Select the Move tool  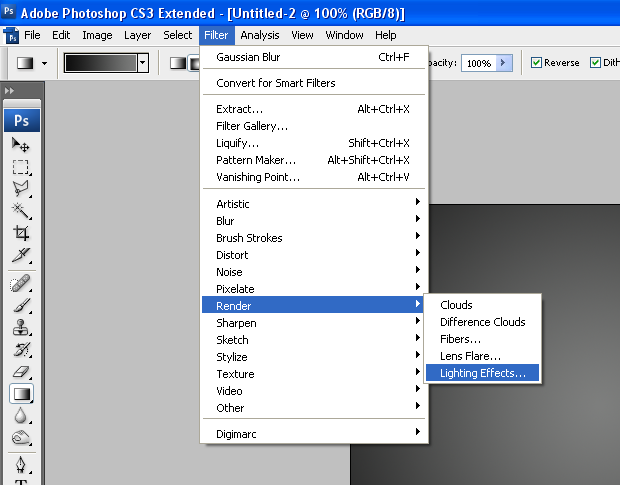[x=21, y=145]
